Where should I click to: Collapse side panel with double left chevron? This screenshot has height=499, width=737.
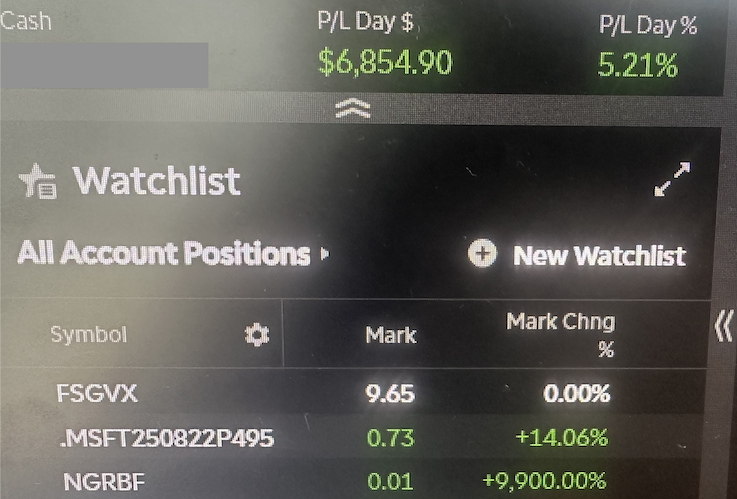(x=724, y=326)
